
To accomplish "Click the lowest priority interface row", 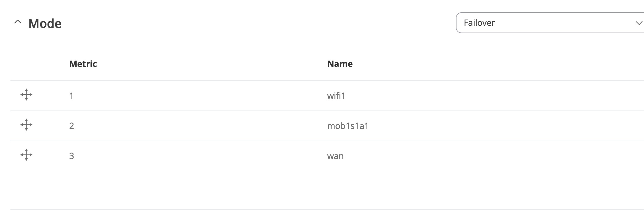I will tap(327, 156).
